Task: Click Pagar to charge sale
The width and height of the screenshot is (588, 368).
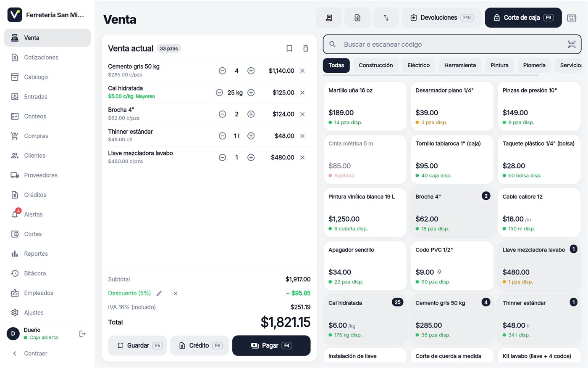Action: pyautogui.click(x=271, y=345)
